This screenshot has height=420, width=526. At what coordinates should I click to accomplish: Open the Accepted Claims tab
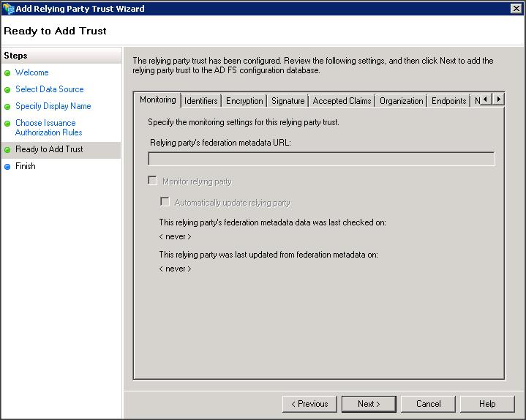click(x=342, y=101)
